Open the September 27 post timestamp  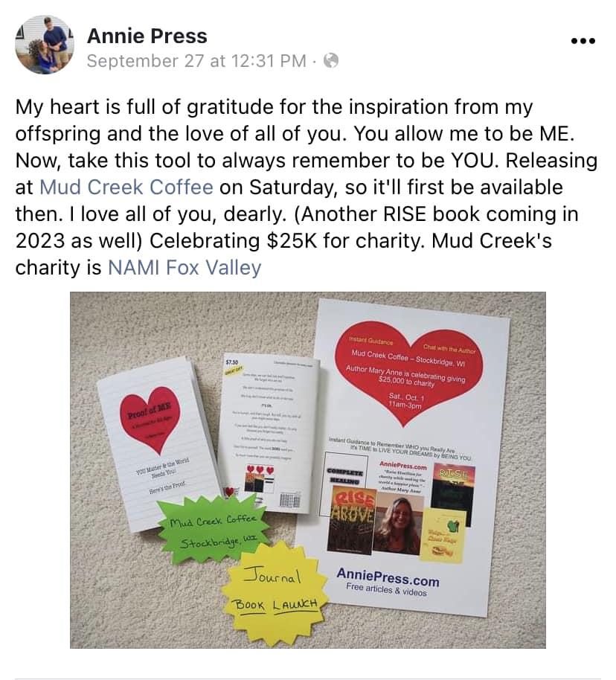(196, 61)
